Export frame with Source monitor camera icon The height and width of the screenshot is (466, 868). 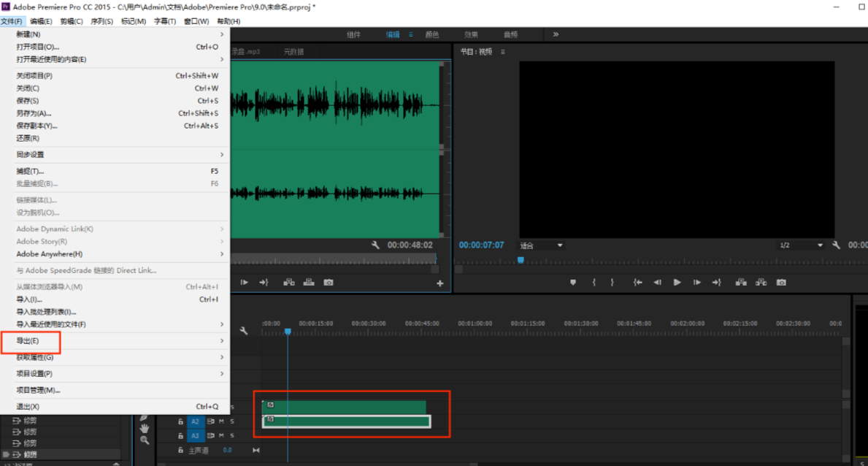pyautogui.click(x=329, y=283)
